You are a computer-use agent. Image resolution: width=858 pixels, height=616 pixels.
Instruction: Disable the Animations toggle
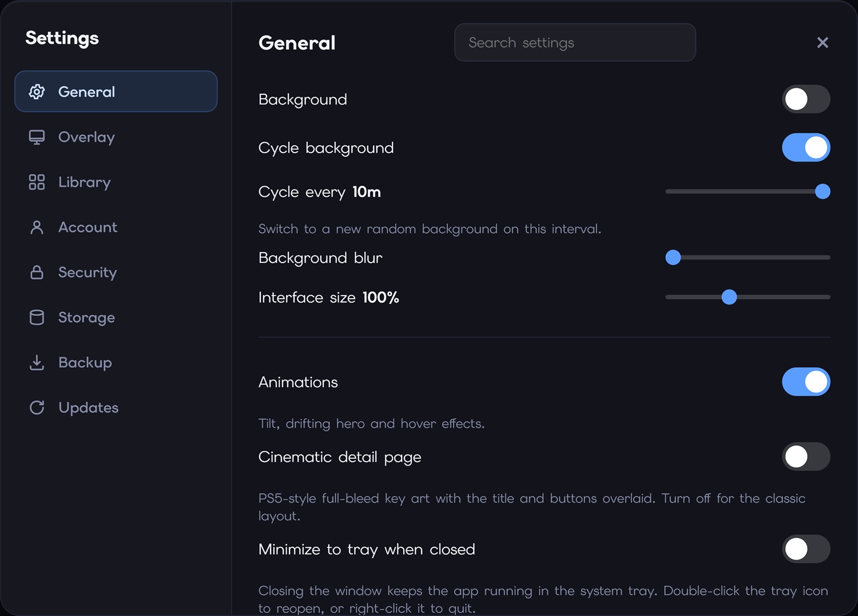click(x=806, y=382)
